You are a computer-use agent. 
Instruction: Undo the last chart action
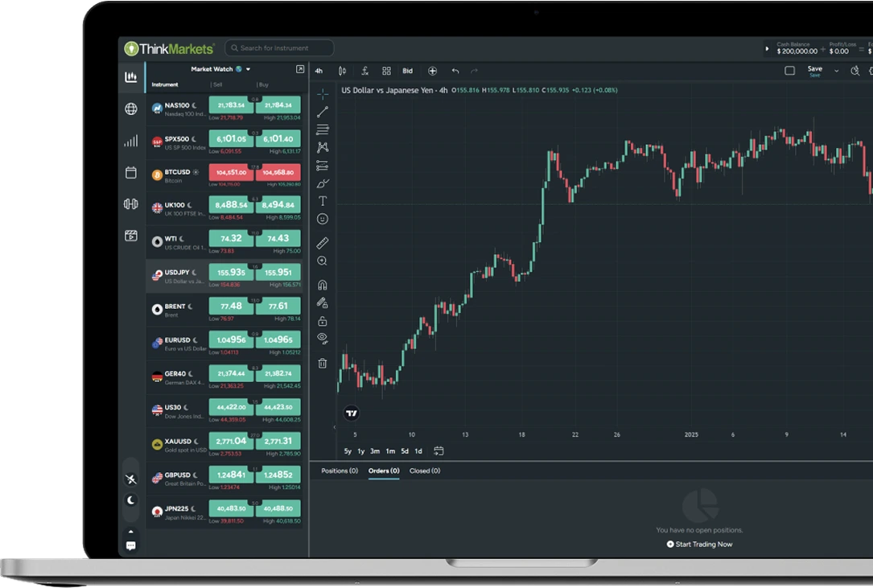(x=455, y=71)
